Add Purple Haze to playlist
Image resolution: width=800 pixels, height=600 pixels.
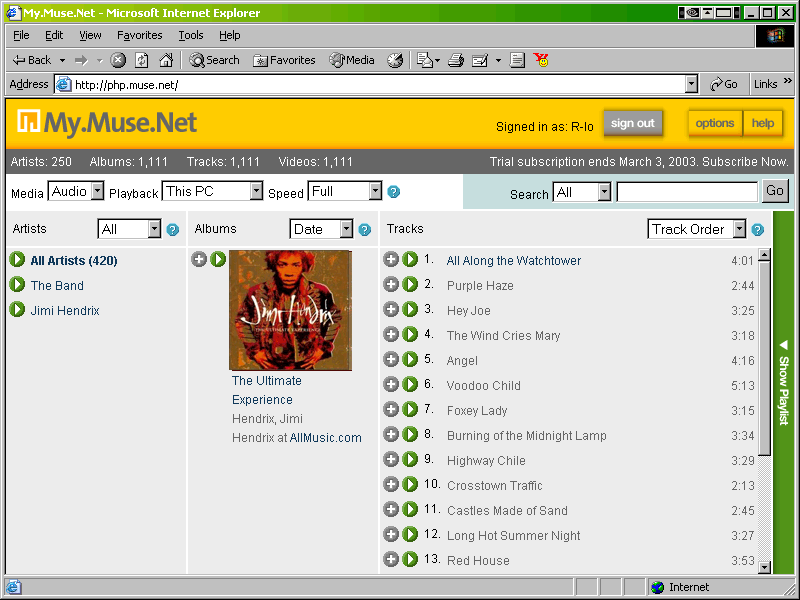click(x=391, y=284)
